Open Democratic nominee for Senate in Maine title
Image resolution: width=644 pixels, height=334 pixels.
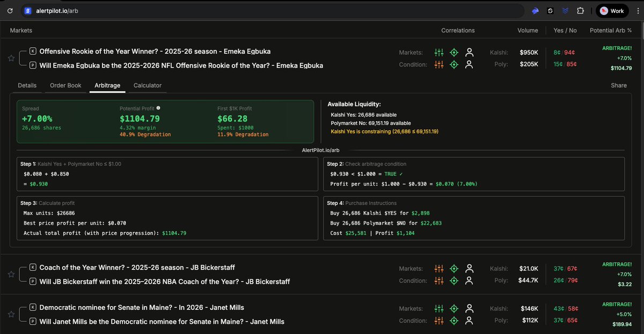click(x=142, y=308)
